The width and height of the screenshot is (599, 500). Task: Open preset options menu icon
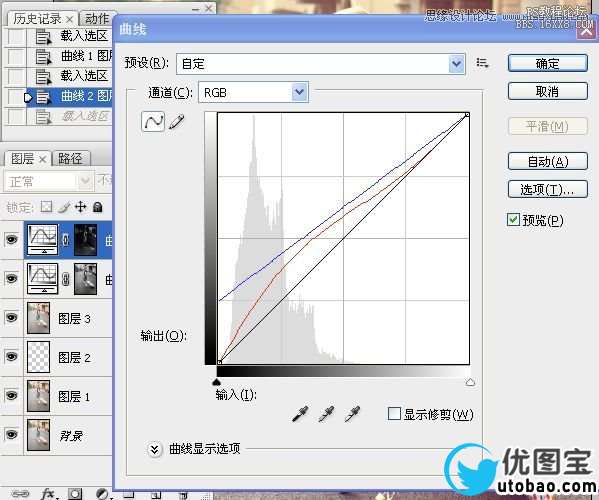coord(482,63)
